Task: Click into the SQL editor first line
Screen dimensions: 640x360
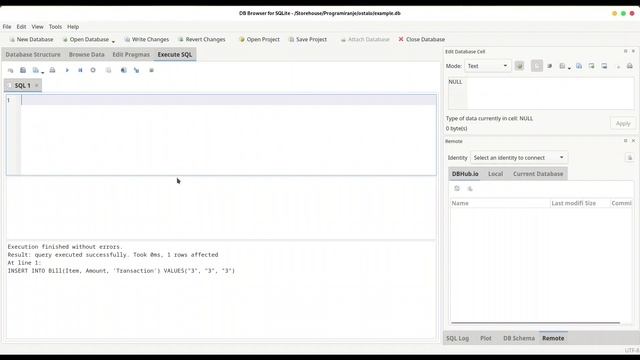Action: 229,100
